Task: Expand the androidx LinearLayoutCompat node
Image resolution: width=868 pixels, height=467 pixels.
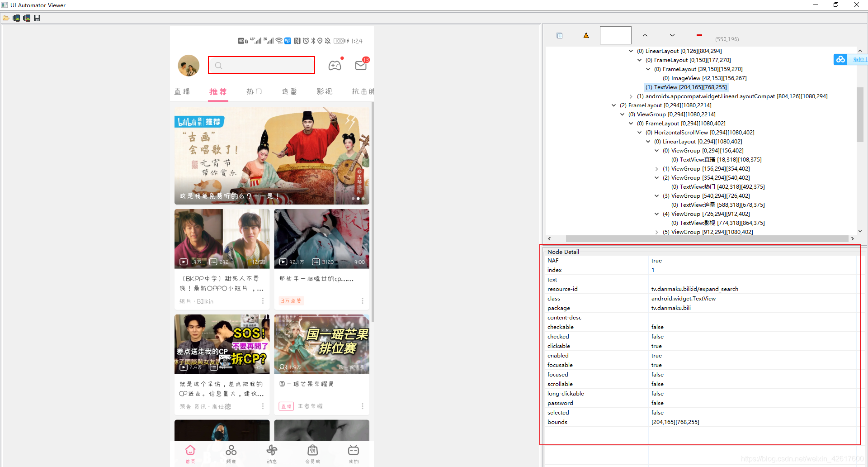Action: [631, 96]
